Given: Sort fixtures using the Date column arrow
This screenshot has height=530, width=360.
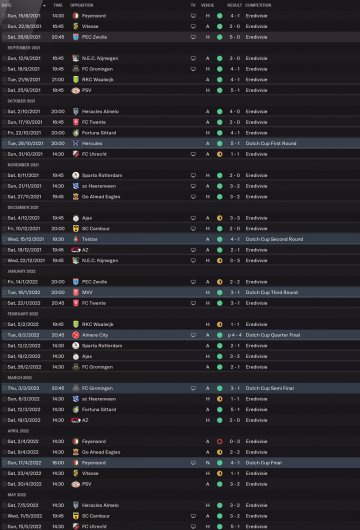Looking at the screenshot, I should pyautogui.click(x=44, y=5).
